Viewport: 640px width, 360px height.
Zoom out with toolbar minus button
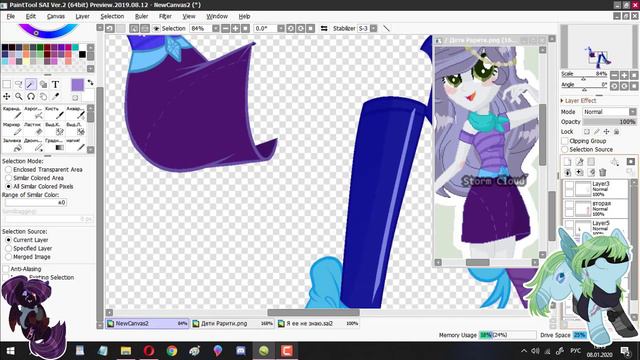pyautogui.click(x=226, y=29)
